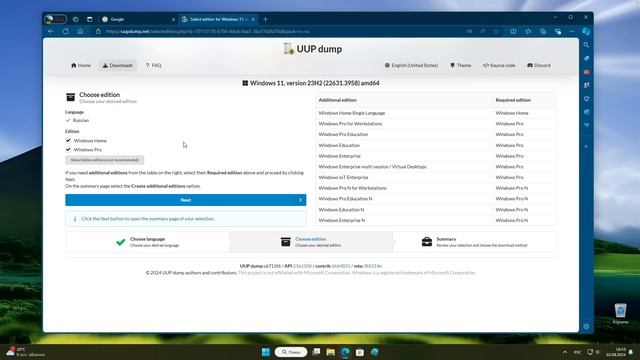Click the UUP dump logo
Image resolution: width=640 pixels, height=360 pixels.
[x=313, y=49]
